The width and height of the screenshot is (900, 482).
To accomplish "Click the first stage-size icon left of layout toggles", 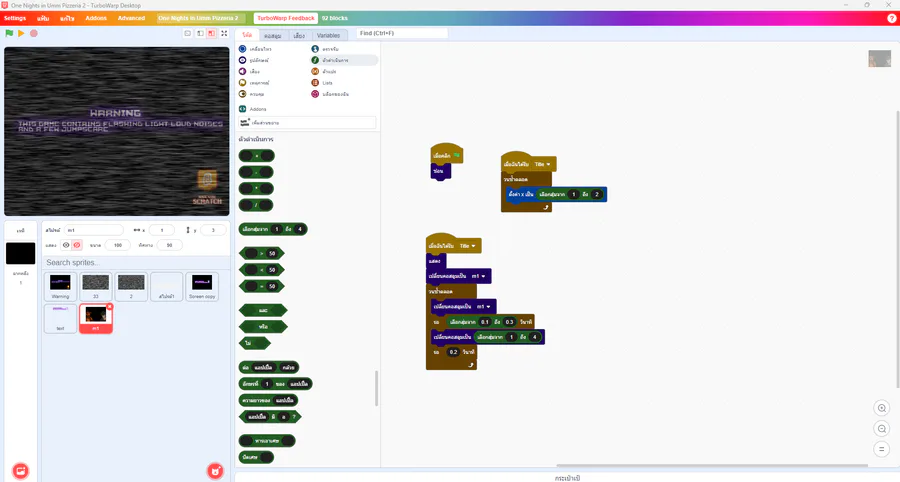I will click(x=188, y=33).
